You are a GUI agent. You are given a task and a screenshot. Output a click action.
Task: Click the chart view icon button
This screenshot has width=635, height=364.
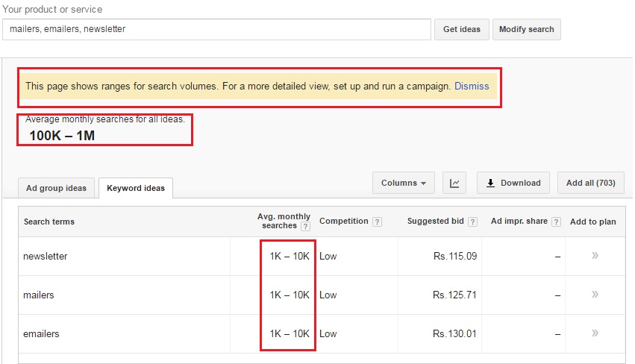pyautogui.click(x=454, y=183)
